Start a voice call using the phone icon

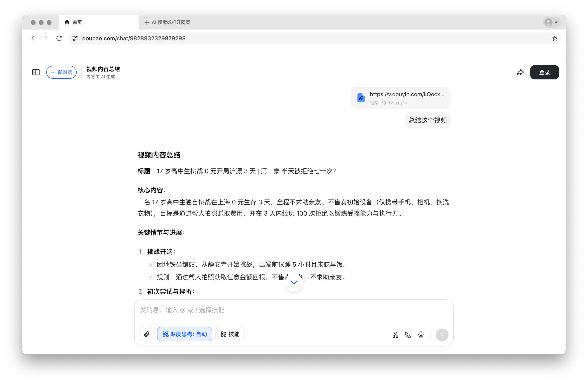tap(408, 335)
